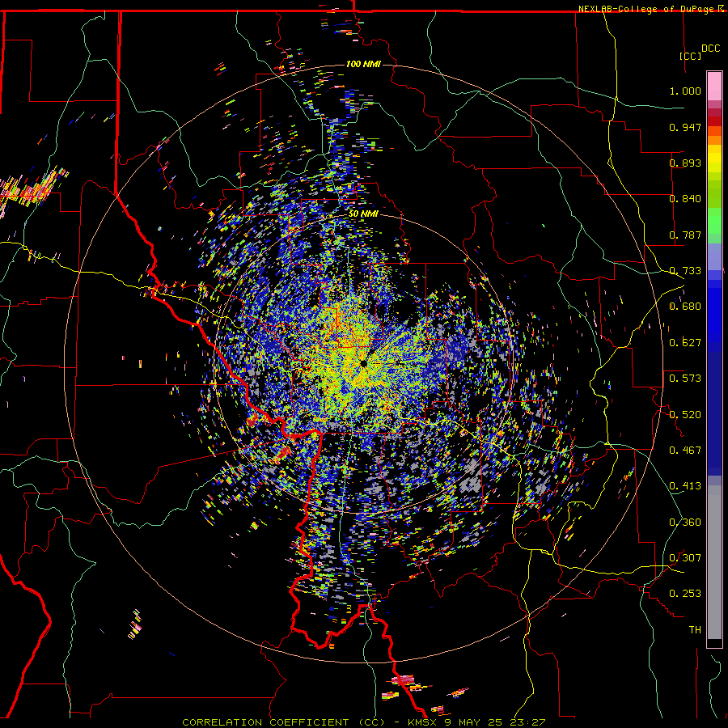Viewport: 728px width, 728px height.
Task: Pick the lavender swatch near 0.733
Action: (x=714, y=257)
